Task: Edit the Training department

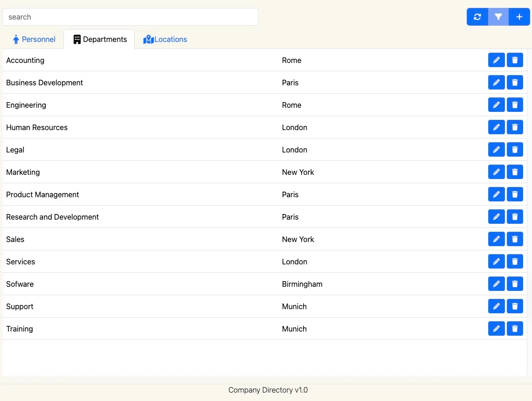Action: point(496,329)
